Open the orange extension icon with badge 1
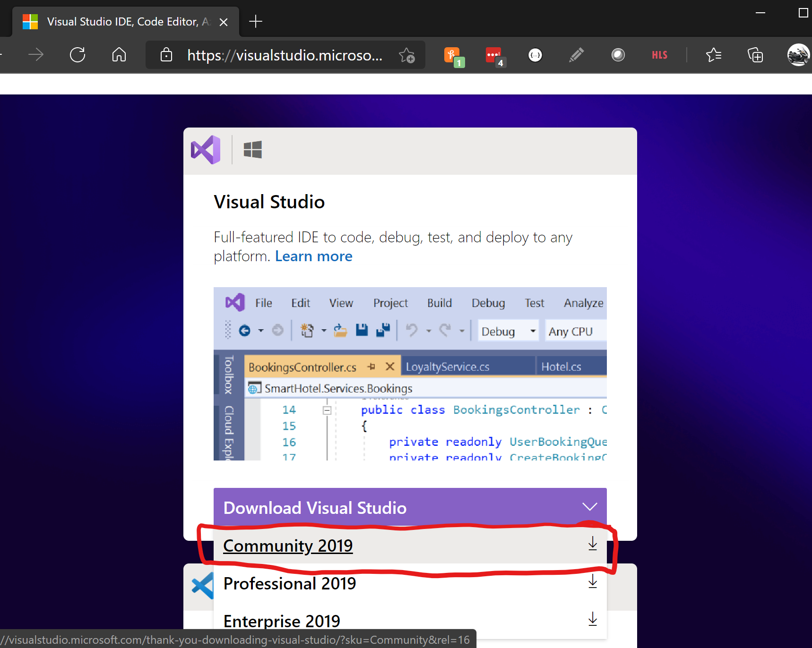 pyautogui.click(x=454, y=57)
